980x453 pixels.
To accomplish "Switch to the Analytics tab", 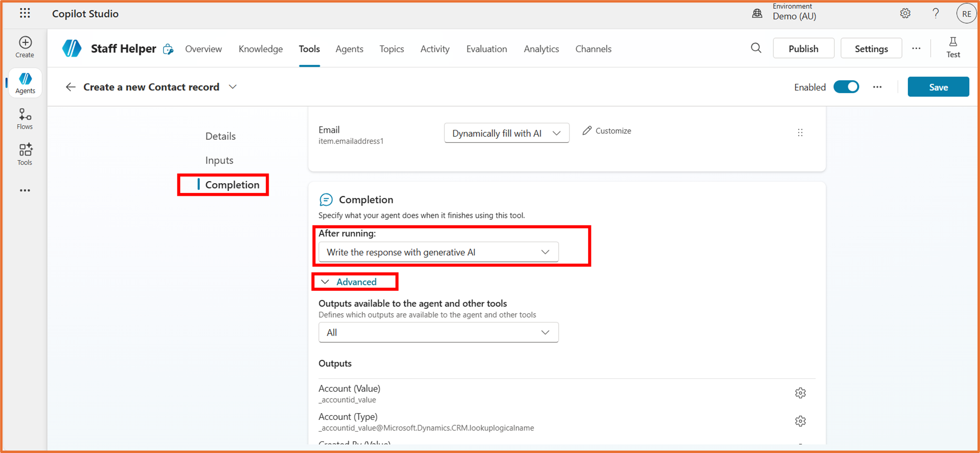I will 541,49.
